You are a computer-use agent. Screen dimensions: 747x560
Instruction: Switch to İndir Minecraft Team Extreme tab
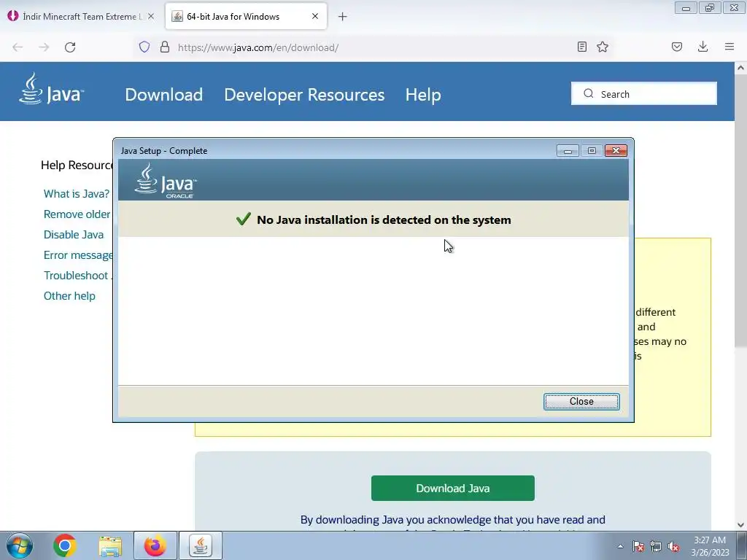tap(82, 16)
